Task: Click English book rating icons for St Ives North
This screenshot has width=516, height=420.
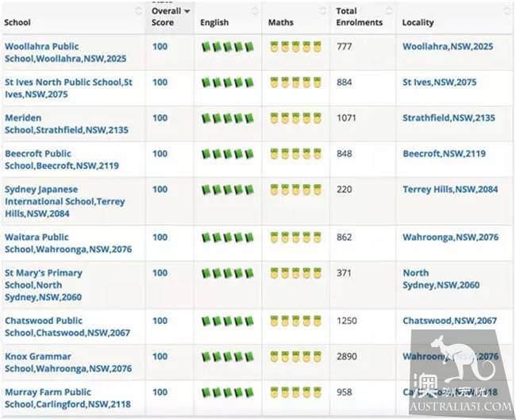Action: (228, 83)
